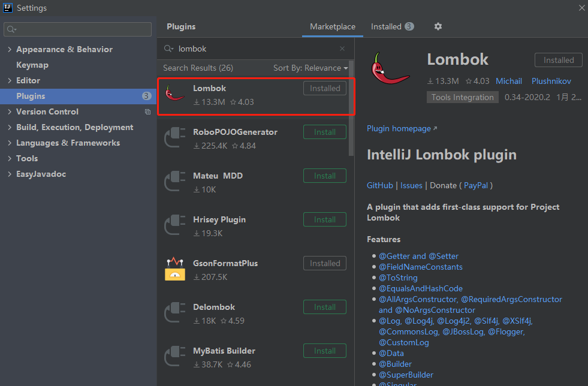
Task: Expand the Editor settings node
Action: click(x=10, y=80)
